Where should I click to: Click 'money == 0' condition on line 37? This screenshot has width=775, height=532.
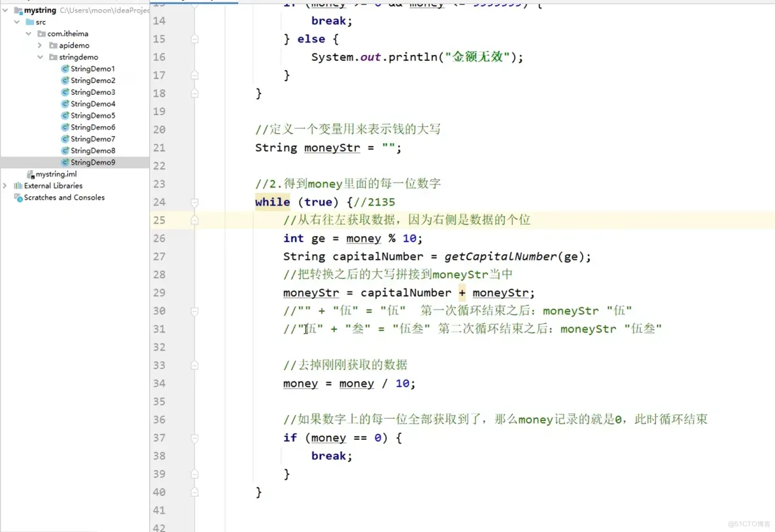pos(346,438)
